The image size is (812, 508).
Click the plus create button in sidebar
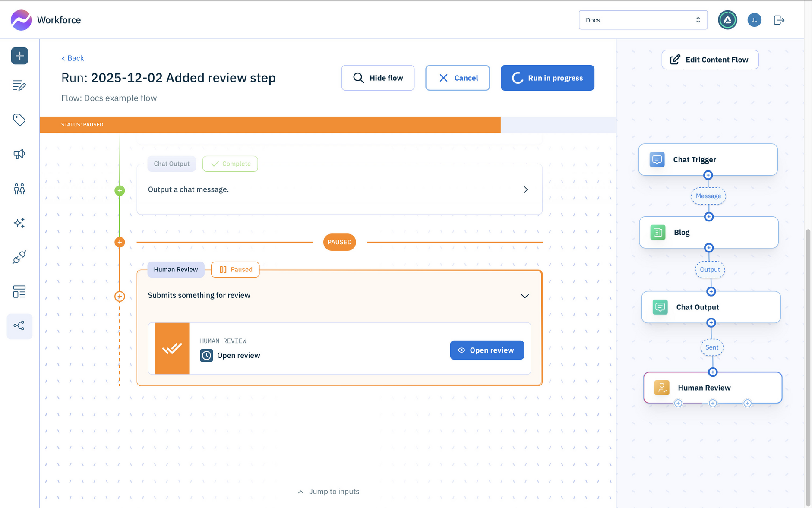click(x=19, y=56)
